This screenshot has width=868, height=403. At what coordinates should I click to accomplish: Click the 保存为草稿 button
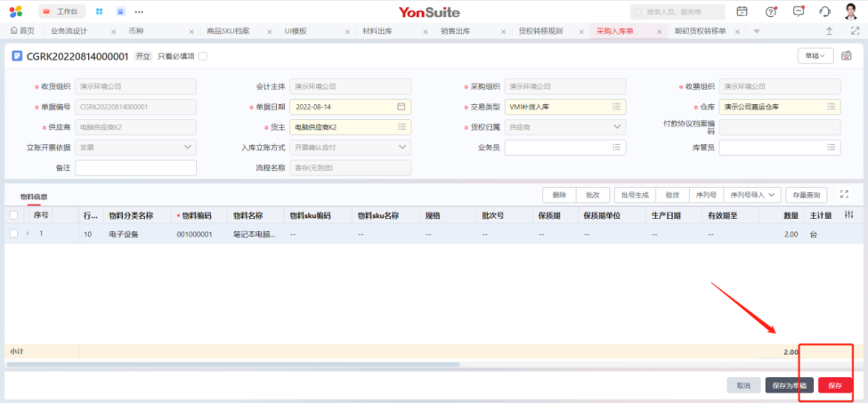click(789, 385)
